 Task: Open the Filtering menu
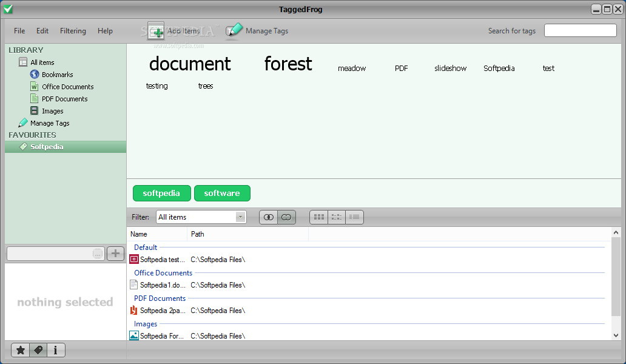coord(73,31)
